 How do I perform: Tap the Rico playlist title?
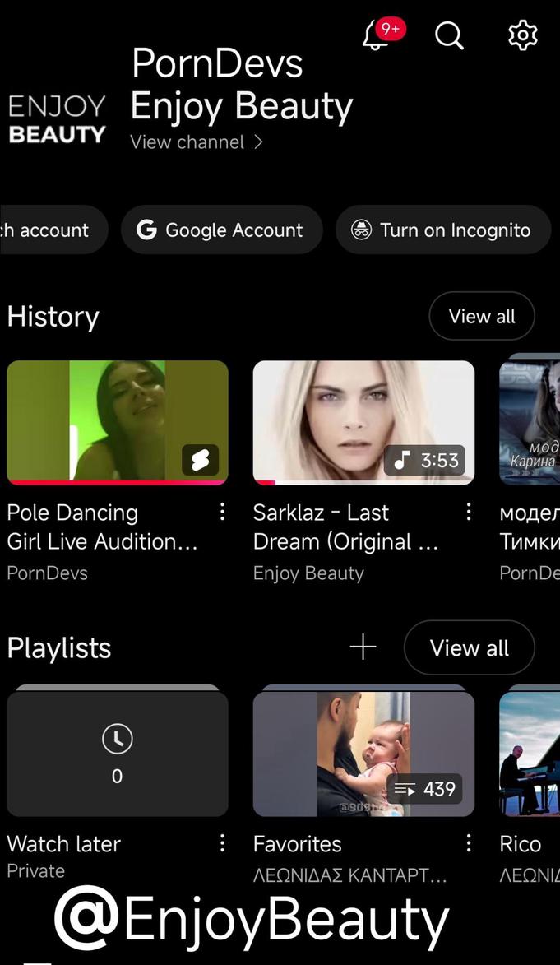pos(520,844)
